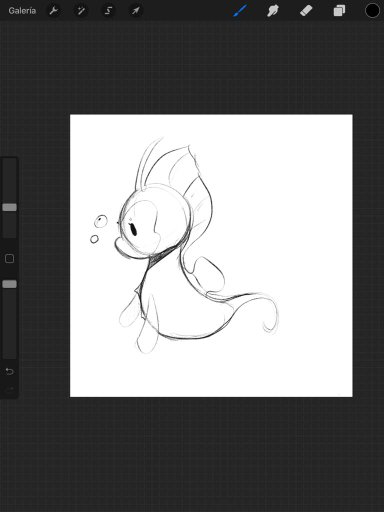Viewport: 384px width, 512px height.
Task: Tap the square modify button in sidebar
Action: [x=9, y=258]
